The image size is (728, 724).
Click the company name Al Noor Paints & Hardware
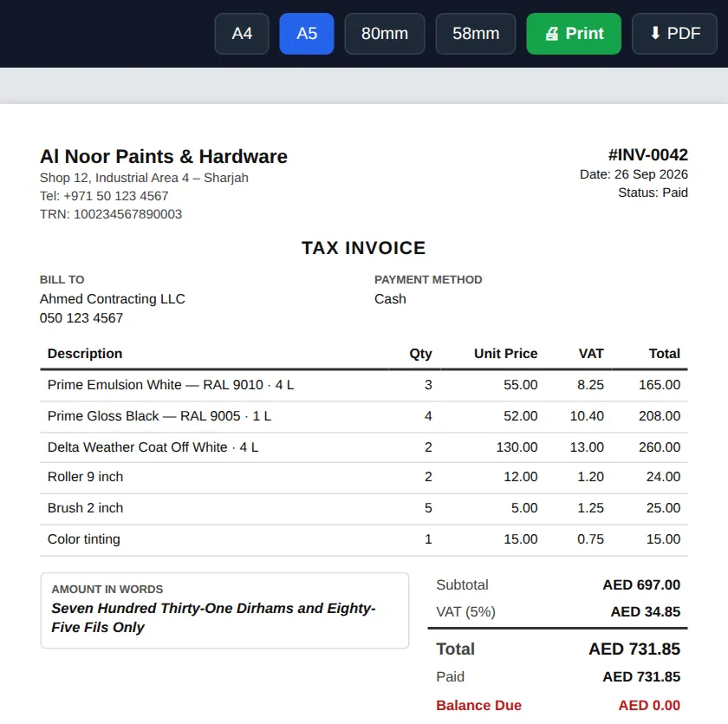tap(164, 156)
